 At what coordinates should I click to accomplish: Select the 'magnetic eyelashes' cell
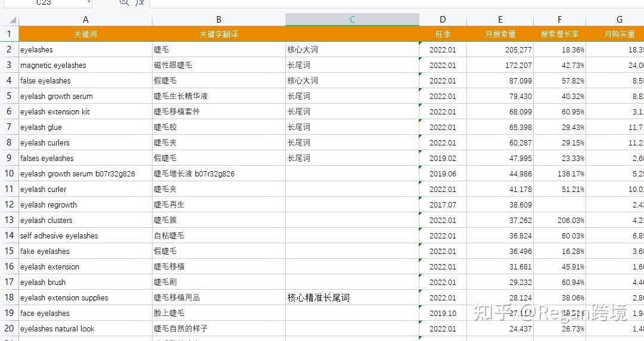tap(85, 65)
